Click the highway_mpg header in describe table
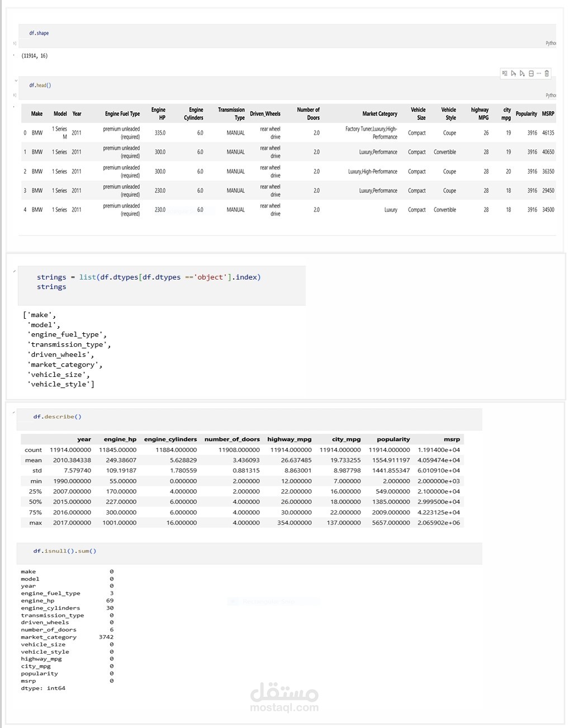This screenshot has height=728, width=569. [x=290, y=439]
